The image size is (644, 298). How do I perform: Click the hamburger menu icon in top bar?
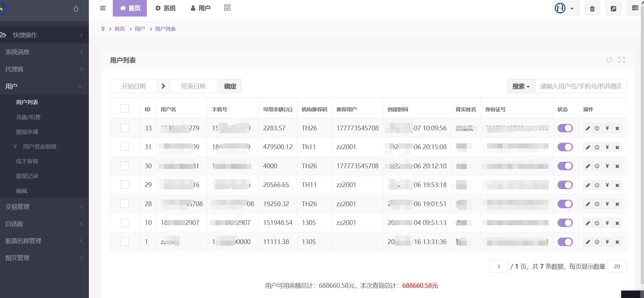point(103,8)
